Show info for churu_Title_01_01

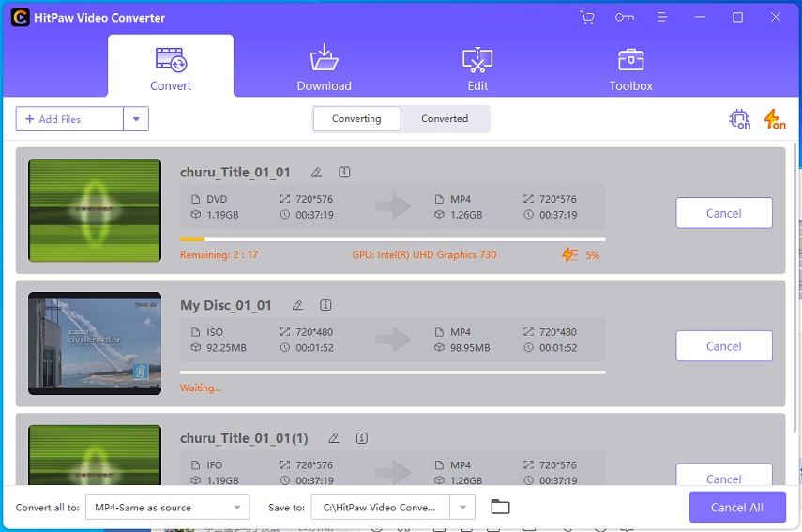click(x=344, y=173)
